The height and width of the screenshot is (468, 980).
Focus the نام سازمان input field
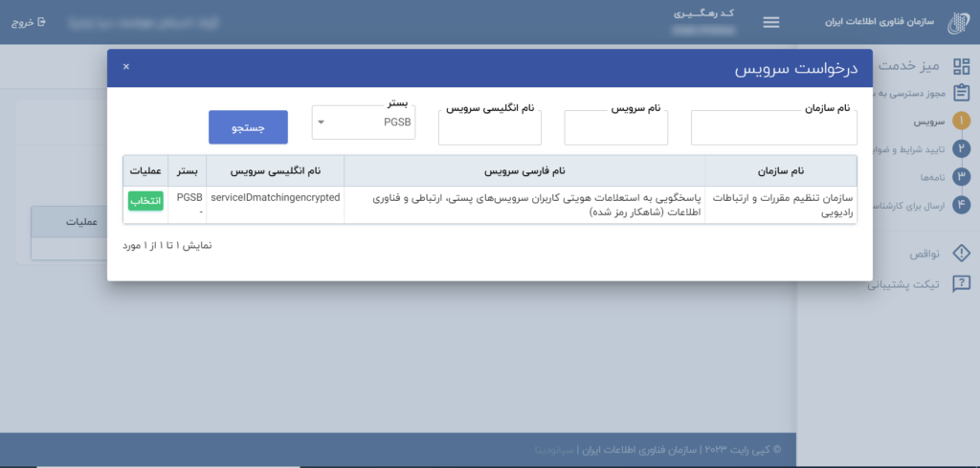(773, 128)
